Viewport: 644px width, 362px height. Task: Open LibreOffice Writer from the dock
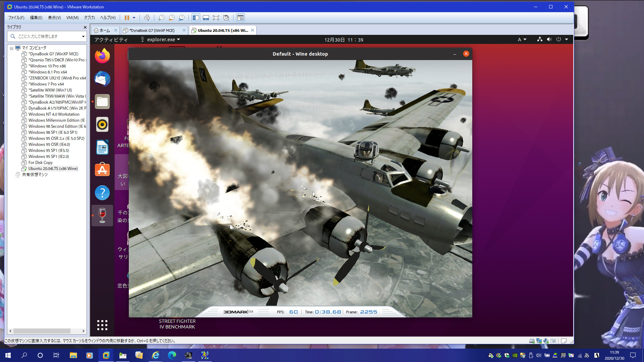point(102,147)
